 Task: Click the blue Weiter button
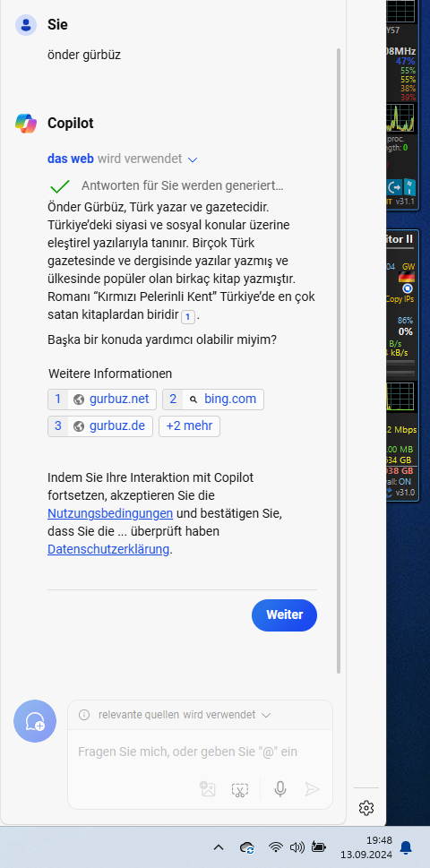[x=285, y=615]
